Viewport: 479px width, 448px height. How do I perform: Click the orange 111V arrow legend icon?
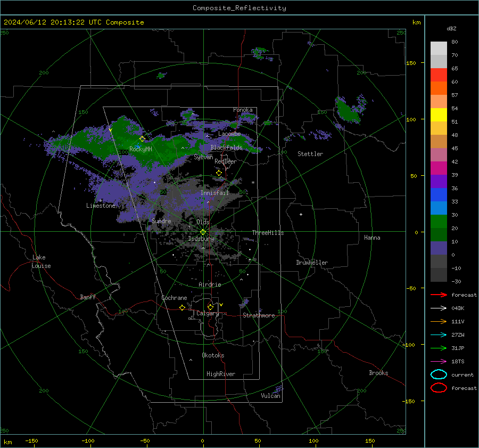point(439,321)
